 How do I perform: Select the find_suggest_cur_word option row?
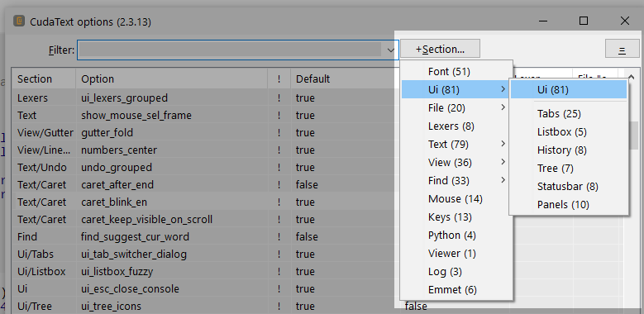click(205, 237)
